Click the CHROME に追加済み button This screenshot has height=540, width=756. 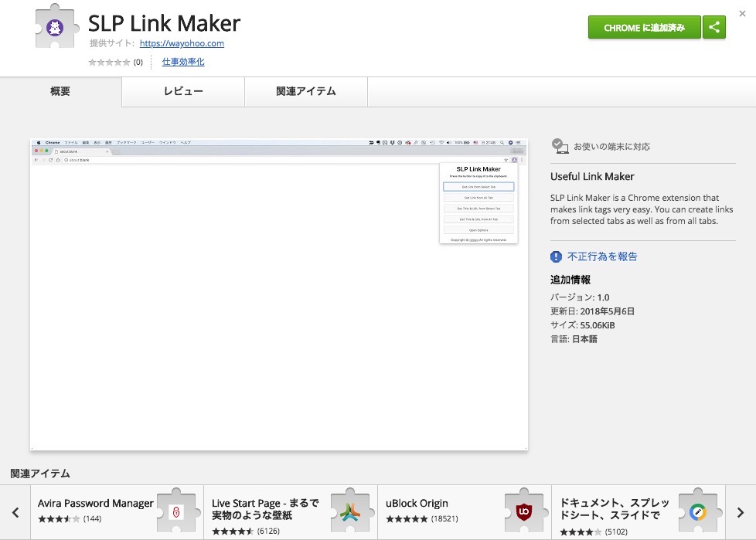644,28
